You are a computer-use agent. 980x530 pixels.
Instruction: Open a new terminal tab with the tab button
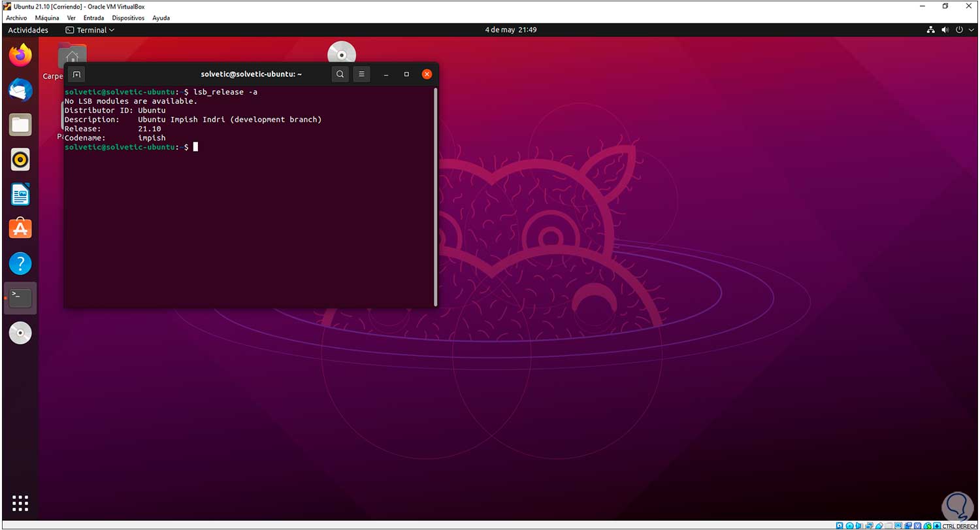(x=76, y=74)
